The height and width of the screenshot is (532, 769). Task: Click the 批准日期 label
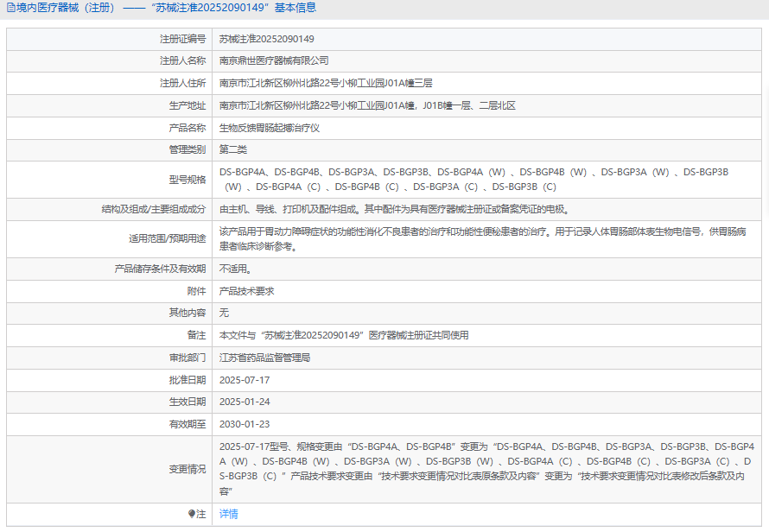click(187, 380)
